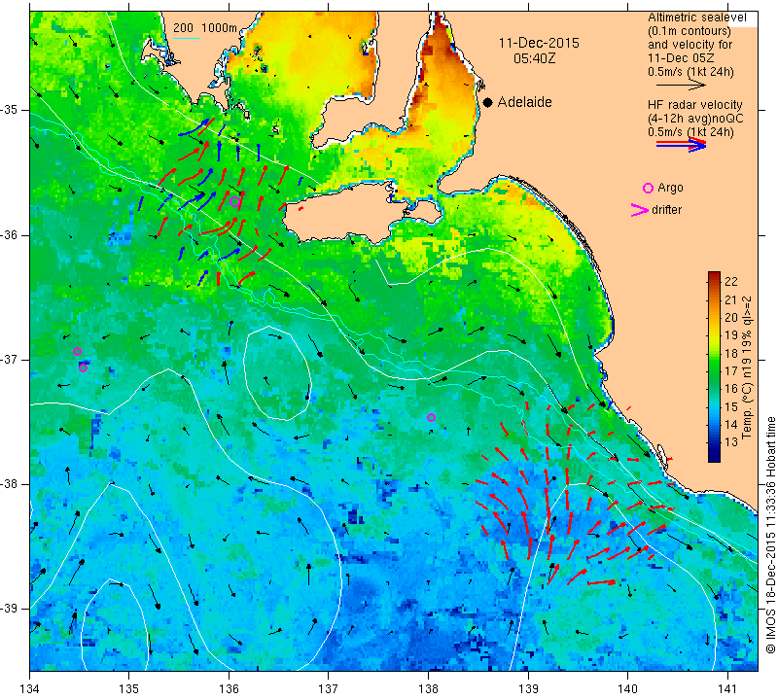Click the 'HF radar velocity' legend heading
Image resolution: width=778 pixels, height=700 pixels.
point(694,105)
